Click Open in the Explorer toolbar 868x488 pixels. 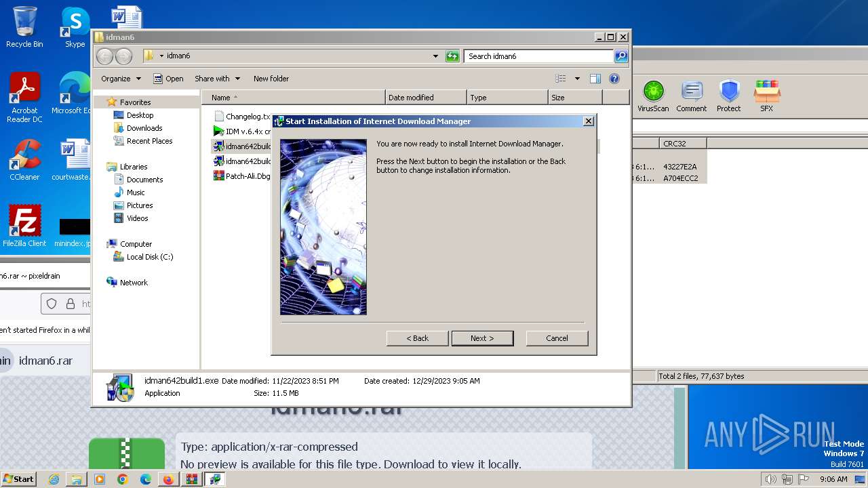coord(168,79)
